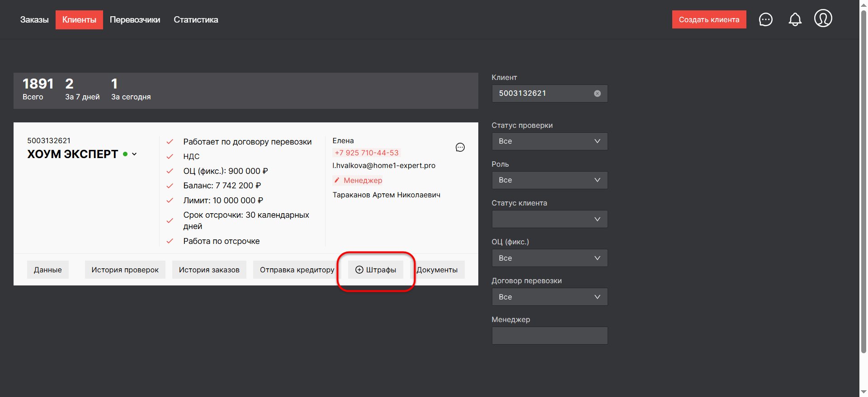
Task: Expand the Статус проверки dropdown
Action: (549, 141)
